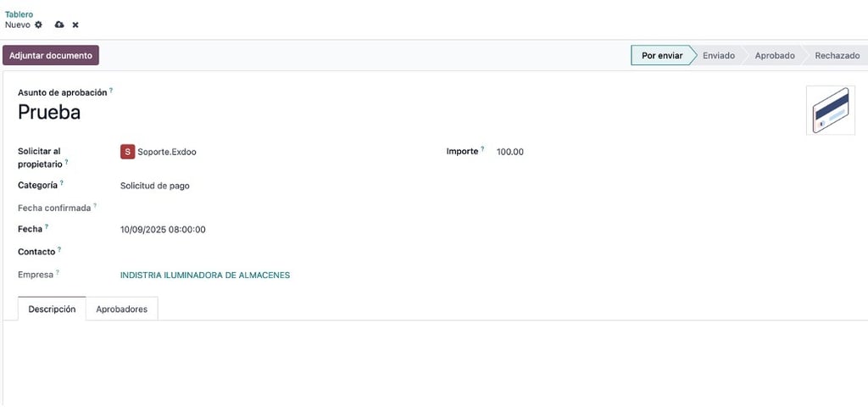868x407 pixels.
Task: Show help tooltip next to Fecha confirmada
Action: [x=95, y=205]
